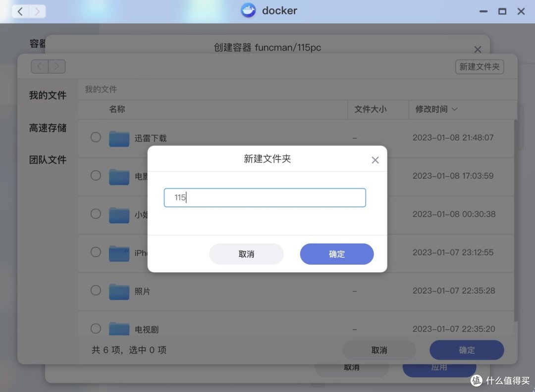Switch to 团队文件 in the sidebar
The height and width of the screenshot is (392, 535).
[48, 159]
